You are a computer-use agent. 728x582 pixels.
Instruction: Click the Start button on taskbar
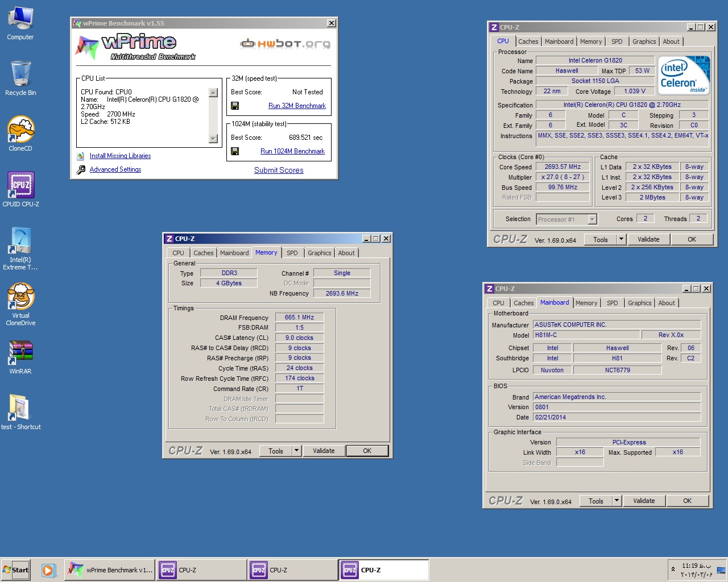point(15,570)
